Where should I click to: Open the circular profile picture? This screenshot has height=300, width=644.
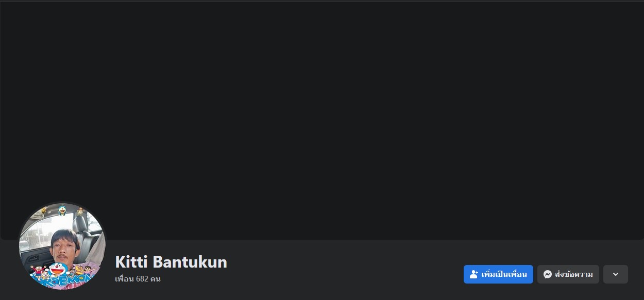62,246
